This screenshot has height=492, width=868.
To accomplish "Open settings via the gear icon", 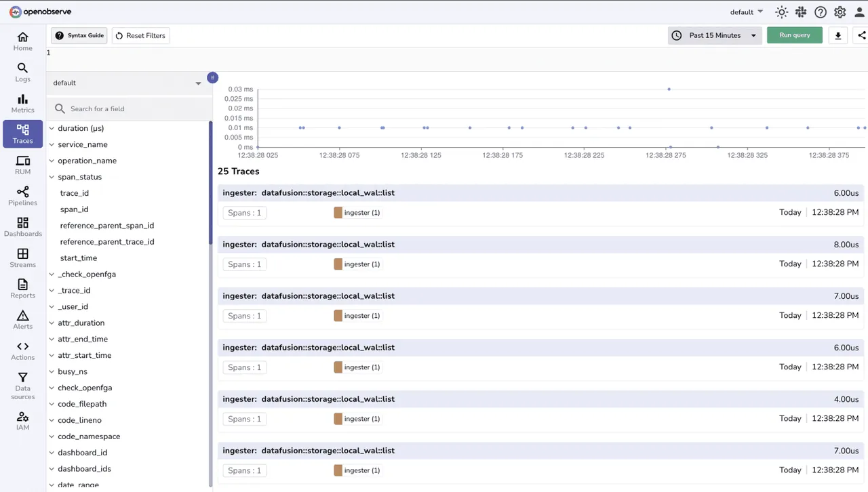I will 840,12.
